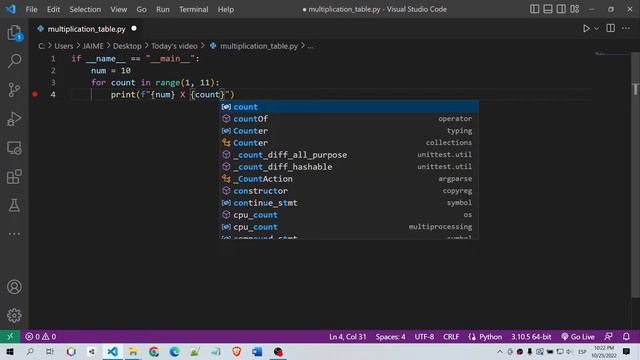Toggle bottom panel layout icon
The image size is (640, 360).
548,9
